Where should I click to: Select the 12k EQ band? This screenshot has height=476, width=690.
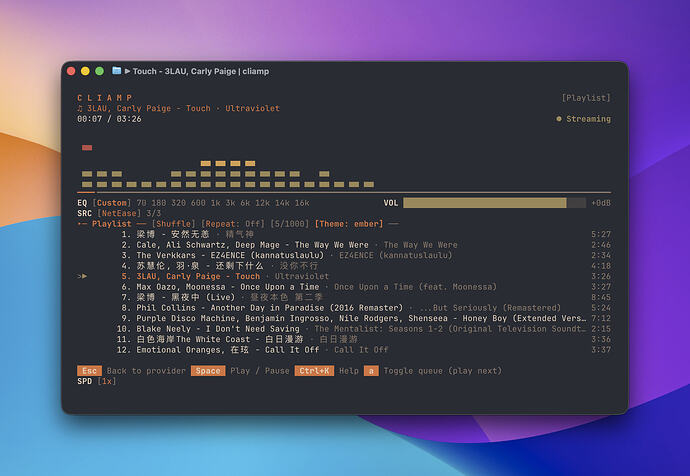point(262,203)
